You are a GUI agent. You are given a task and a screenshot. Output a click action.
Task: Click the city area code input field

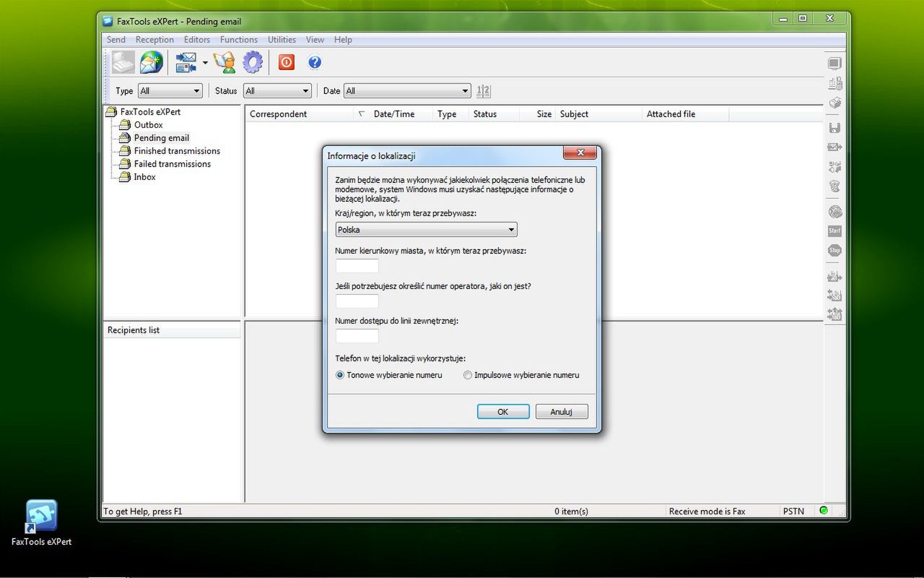(357, 265)
